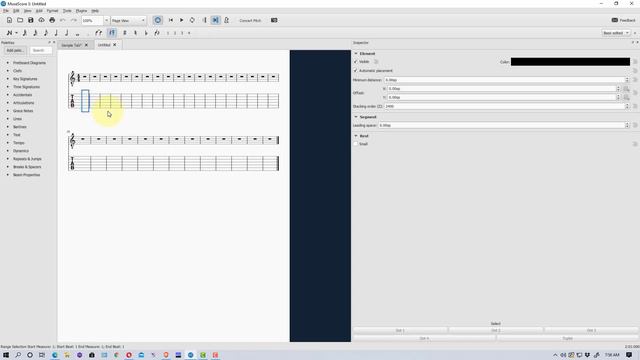Select half note duration

pyautogui.click(x=67, y=33)
